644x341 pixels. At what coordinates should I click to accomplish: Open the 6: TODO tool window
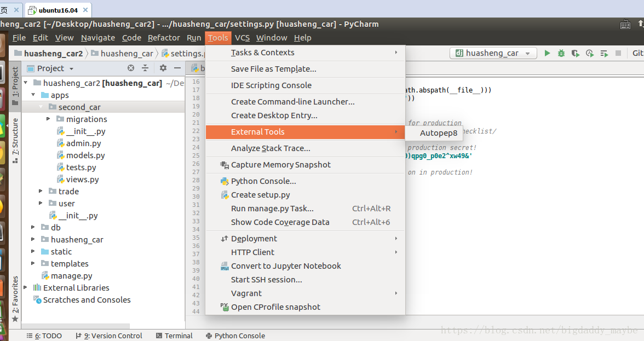pyautogui.click(x=44, y=336)
